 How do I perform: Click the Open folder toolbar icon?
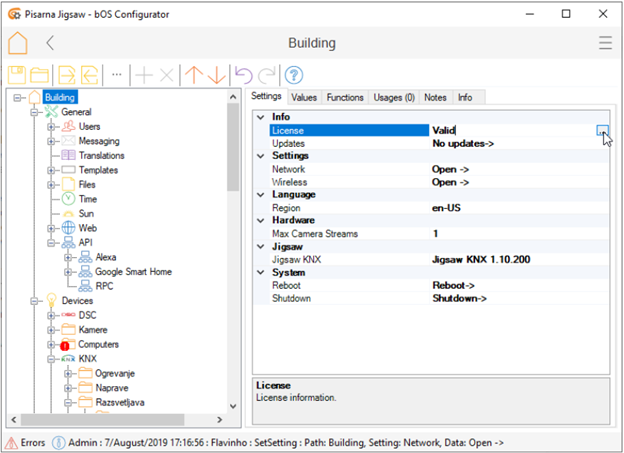pos(40,75)
